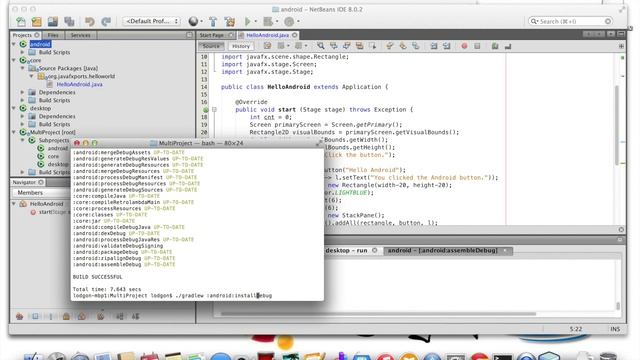Click the History view button
This screenshot has height=360, width=640.
click(x=241, y=46)
